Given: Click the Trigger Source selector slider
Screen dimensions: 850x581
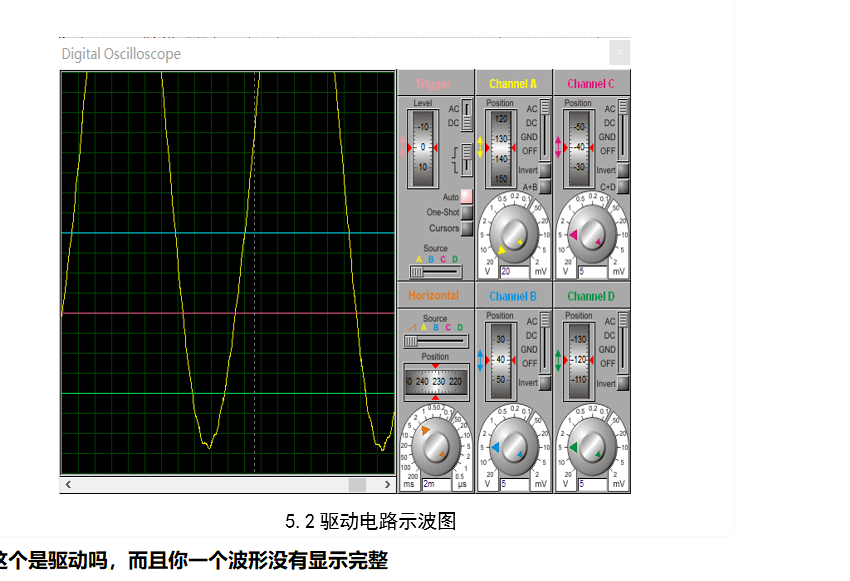Looking at the screenshot, I should 435,271.
